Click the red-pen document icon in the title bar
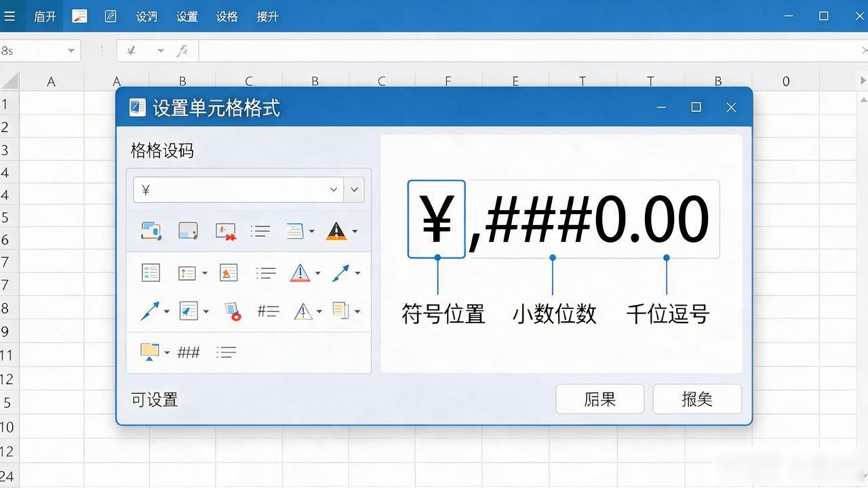868x488 pixels. tap(79, 16)
